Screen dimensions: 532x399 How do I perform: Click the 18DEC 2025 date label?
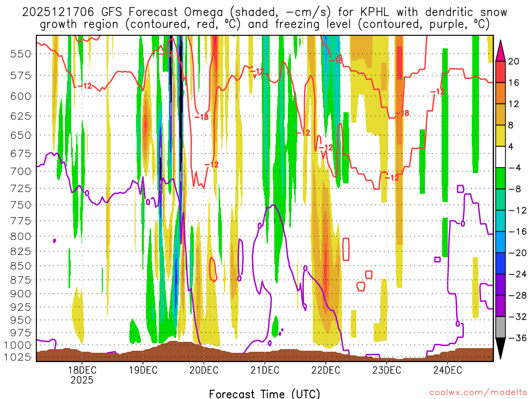tap(82, 375)
